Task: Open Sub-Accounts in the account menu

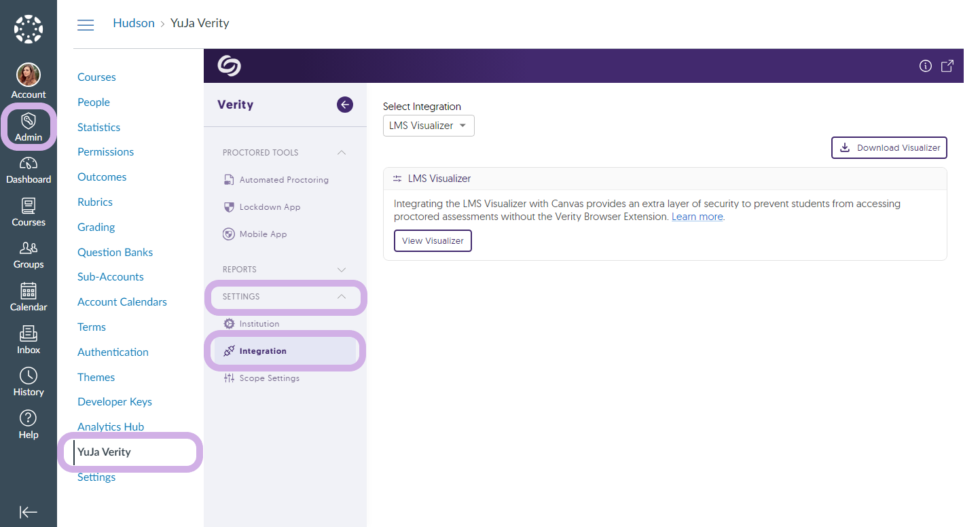Action: [111, 277]
